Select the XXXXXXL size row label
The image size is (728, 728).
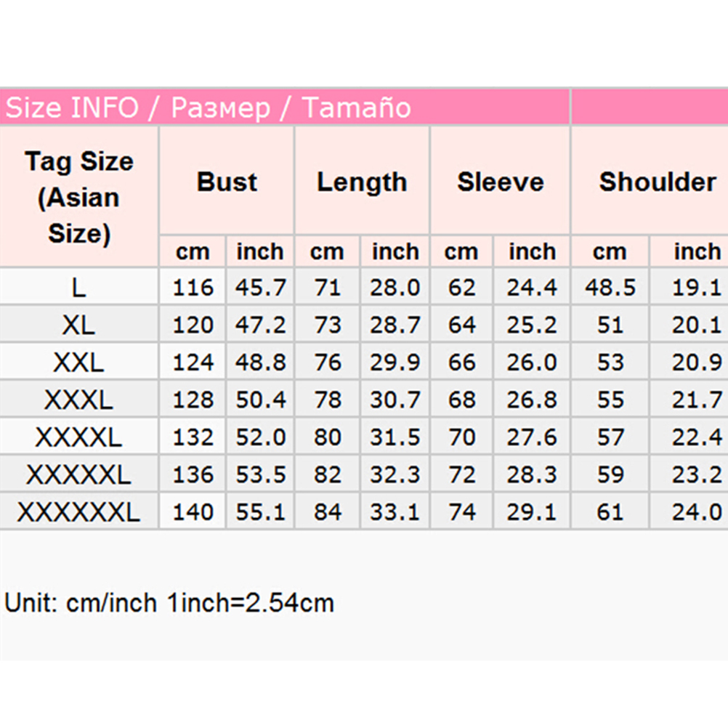point(79,513)
